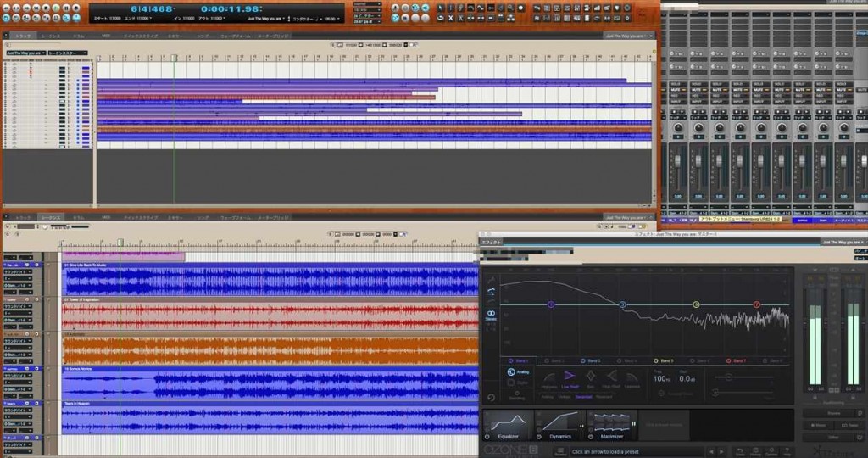Viewport: 868px width, 458px height.
Task: Click the Record button in the transport
Action: click(x=75, y=8)
